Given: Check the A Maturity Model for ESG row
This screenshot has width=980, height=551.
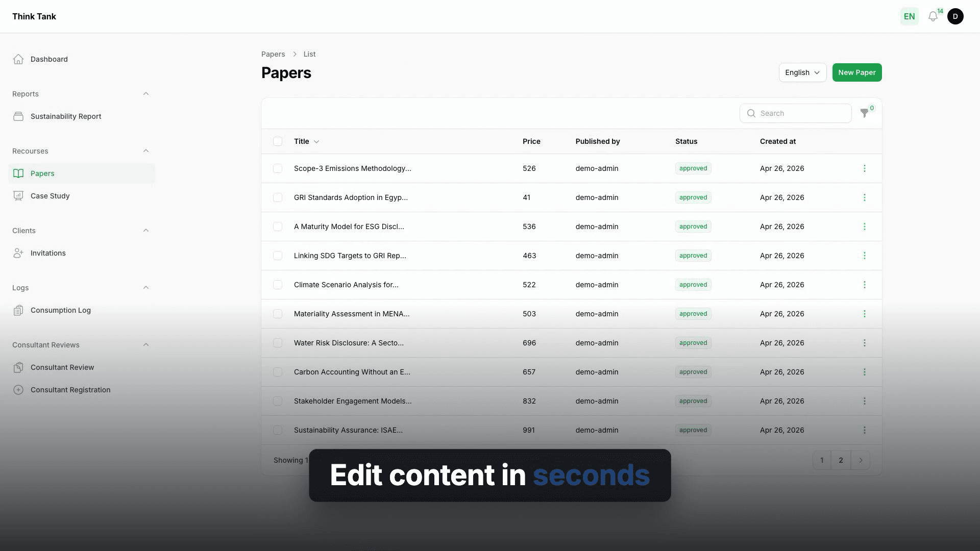Looking at the screenshot, I should coord(278,227).
